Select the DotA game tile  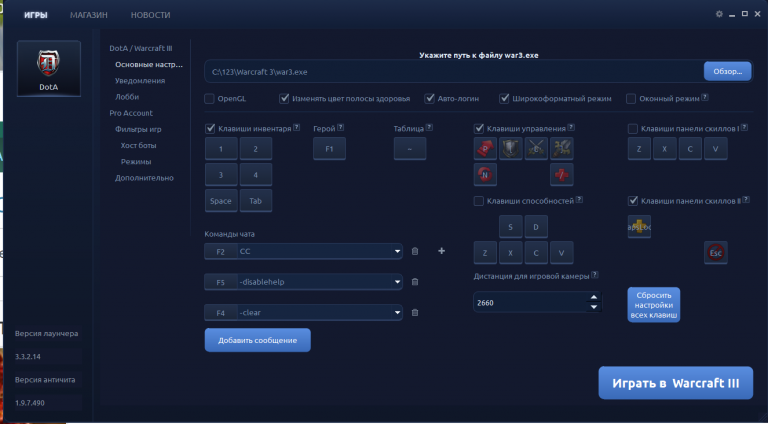(x=49, y=69)
